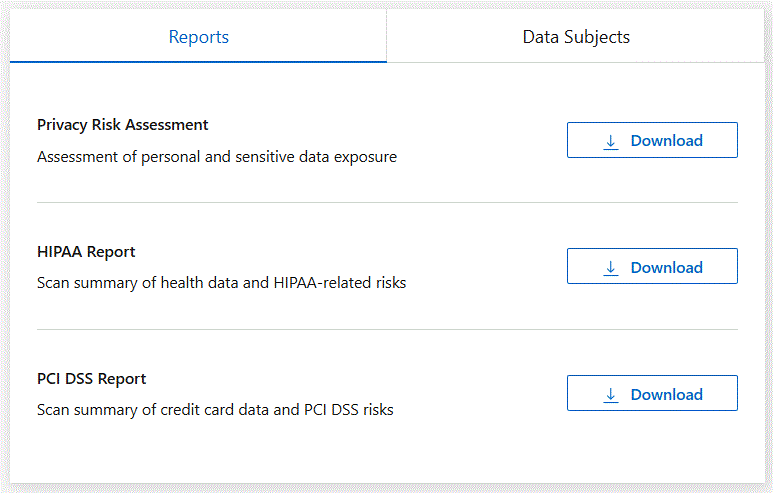This screenshot has height=493, width=773.
Task: Download the HIPAA Report
Action: coord(652,268)
